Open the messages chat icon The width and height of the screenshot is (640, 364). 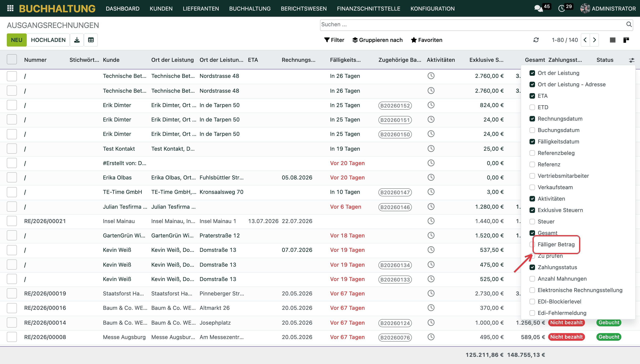pos(538,8)
